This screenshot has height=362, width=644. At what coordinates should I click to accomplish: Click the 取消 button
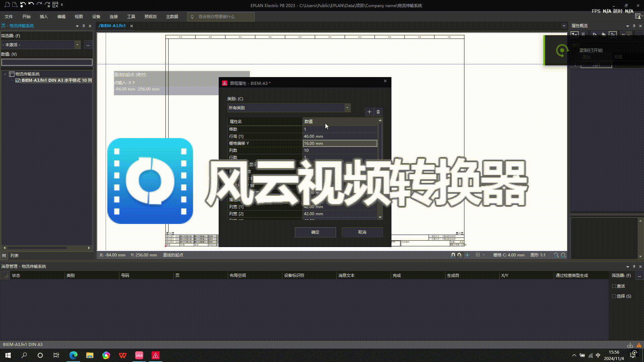click(362, 232)
